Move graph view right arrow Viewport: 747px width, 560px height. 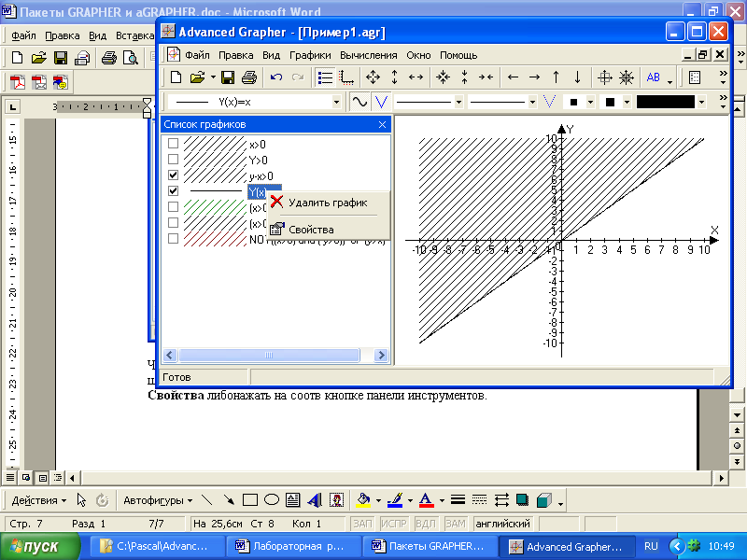point(534,77)
